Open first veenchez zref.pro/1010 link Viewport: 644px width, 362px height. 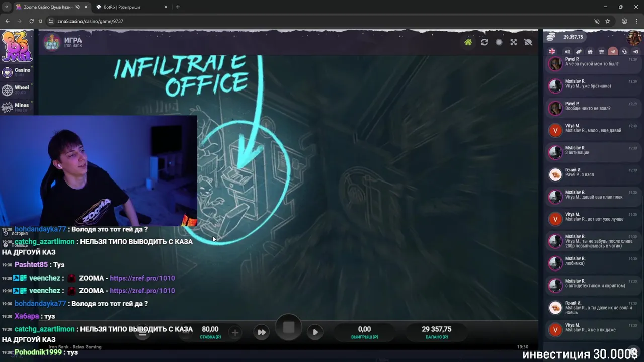pyautogui.click(x=142, y=278)
